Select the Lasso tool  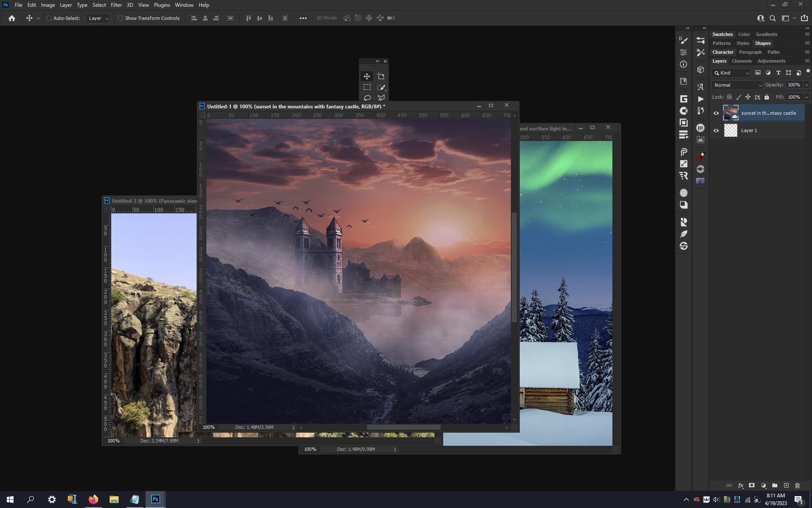pos(367,98)
